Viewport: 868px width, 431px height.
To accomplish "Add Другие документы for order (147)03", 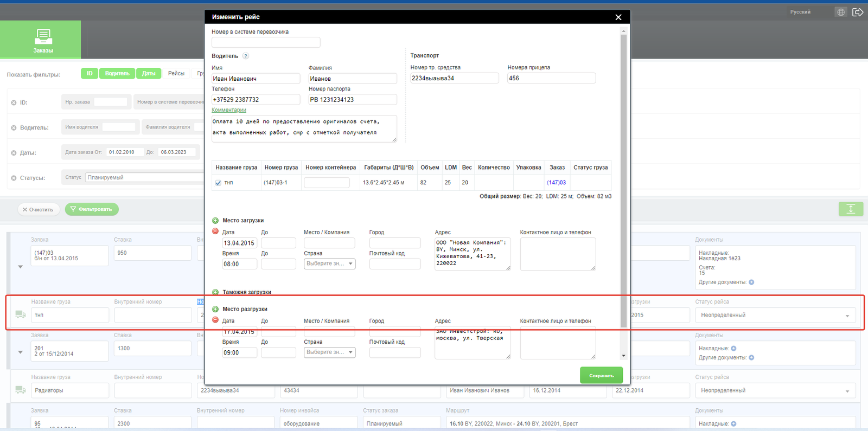I will tap(751, 282).
